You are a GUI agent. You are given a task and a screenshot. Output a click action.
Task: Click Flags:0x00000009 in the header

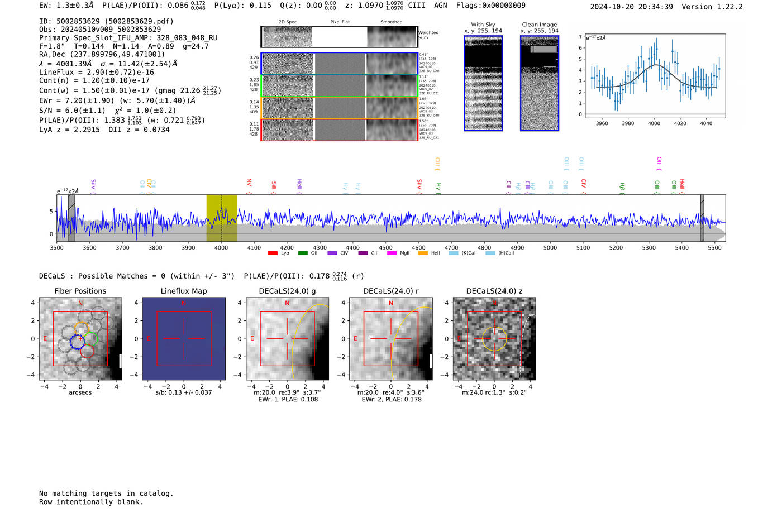490,6
